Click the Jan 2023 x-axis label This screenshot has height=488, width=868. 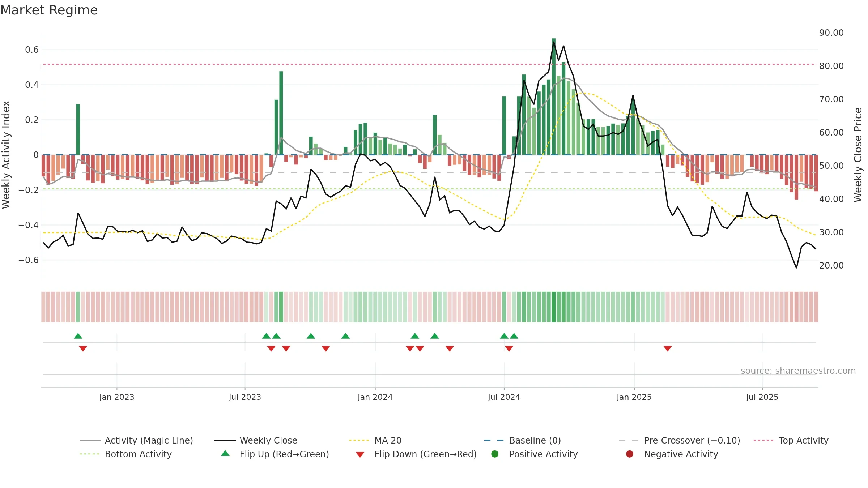(x=117, y=397)
